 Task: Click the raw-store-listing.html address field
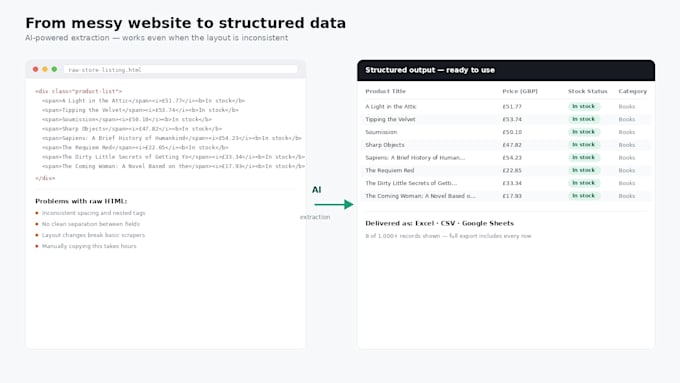pos(180,69)
